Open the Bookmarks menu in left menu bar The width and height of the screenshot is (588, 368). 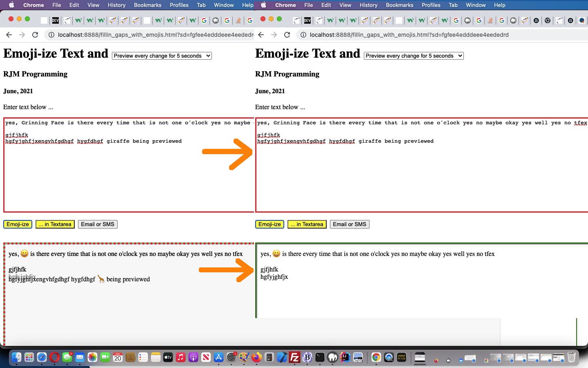(x=147, y=5)
